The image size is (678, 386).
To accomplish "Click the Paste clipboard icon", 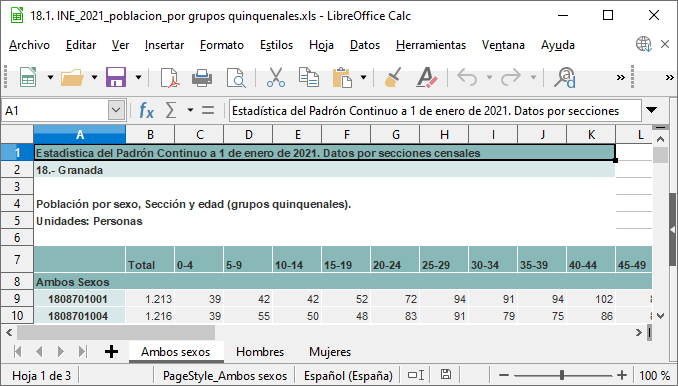I will 342,78.
